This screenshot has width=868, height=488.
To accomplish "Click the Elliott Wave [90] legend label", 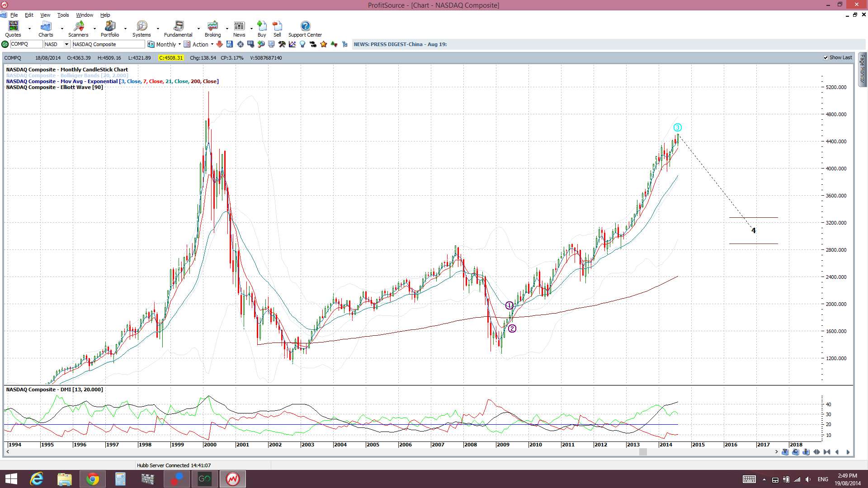I will [x=55, y=87].
